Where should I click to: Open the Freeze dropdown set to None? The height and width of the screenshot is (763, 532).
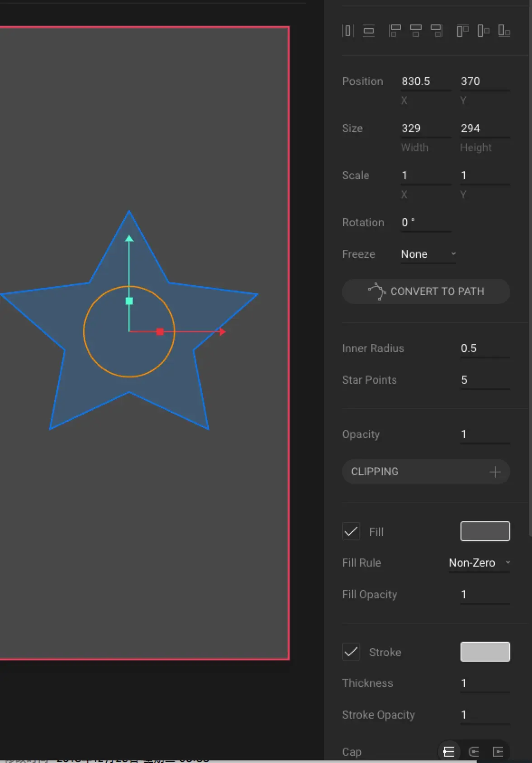[x=428, y=254]
